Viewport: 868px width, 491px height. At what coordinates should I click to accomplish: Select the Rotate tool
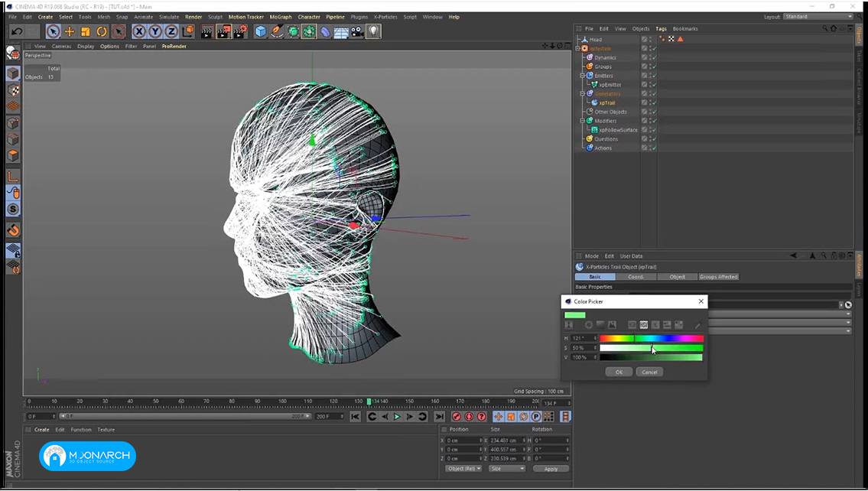pyautogui.click(x=101, y=31)
